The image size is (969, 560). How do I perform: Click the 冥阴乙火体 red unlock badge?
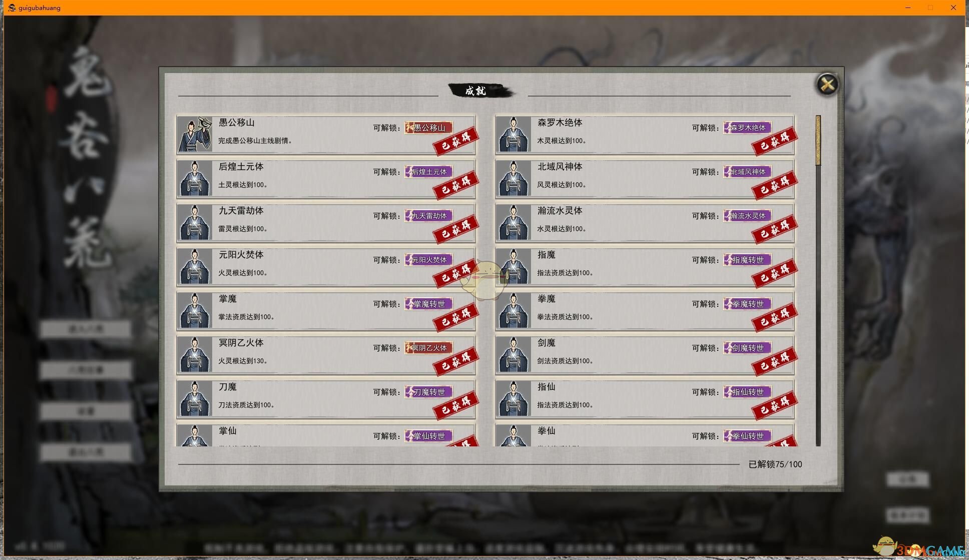pos(428,348)
